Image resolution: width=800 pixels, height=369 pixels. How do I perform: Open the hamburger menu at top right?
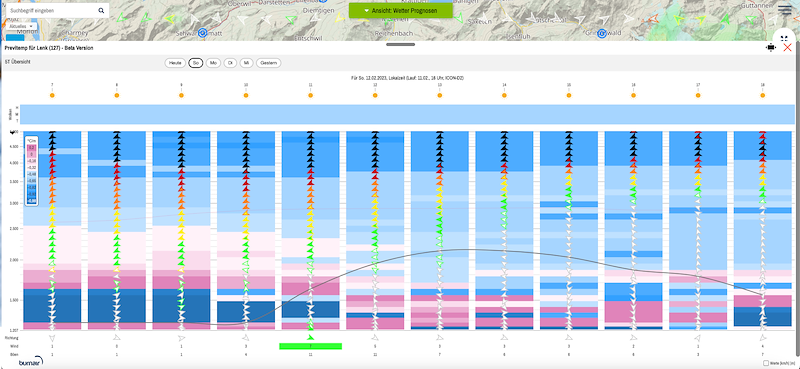[784, 10]
